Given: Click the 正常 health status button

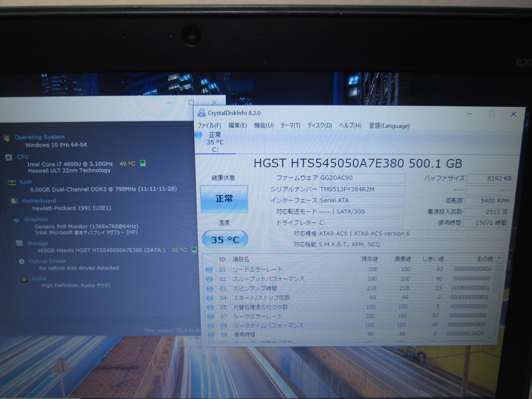Looking at the screenshot, I should (x=224, y=199).
